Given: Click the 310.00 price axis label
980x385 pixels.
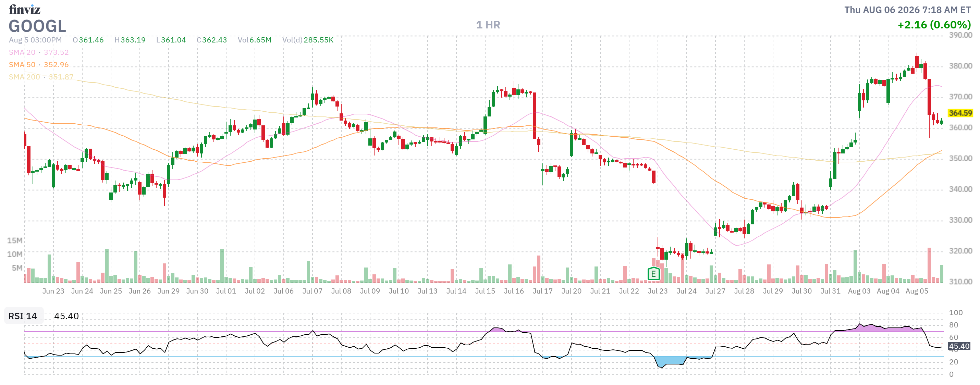Looking at the screenshot, I should pos(960,282).
